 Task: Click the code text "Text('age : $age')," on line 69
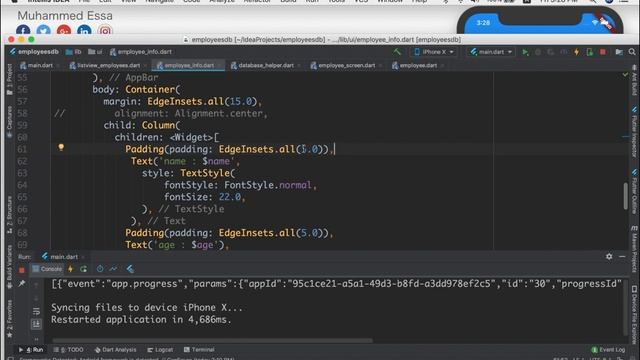tap(177, 245)
